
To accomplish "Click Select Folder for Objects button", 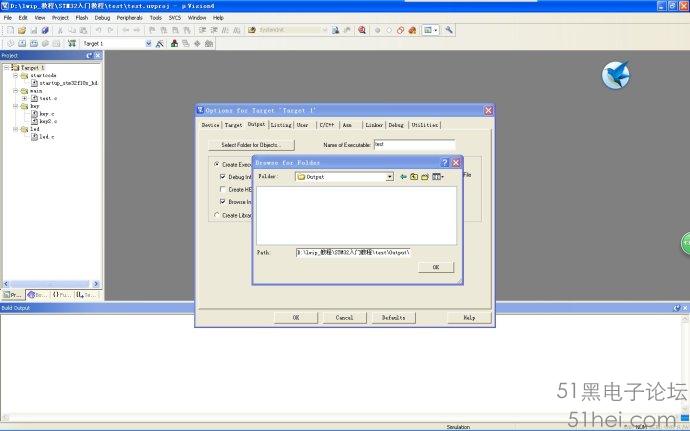I will coord(251,145).
